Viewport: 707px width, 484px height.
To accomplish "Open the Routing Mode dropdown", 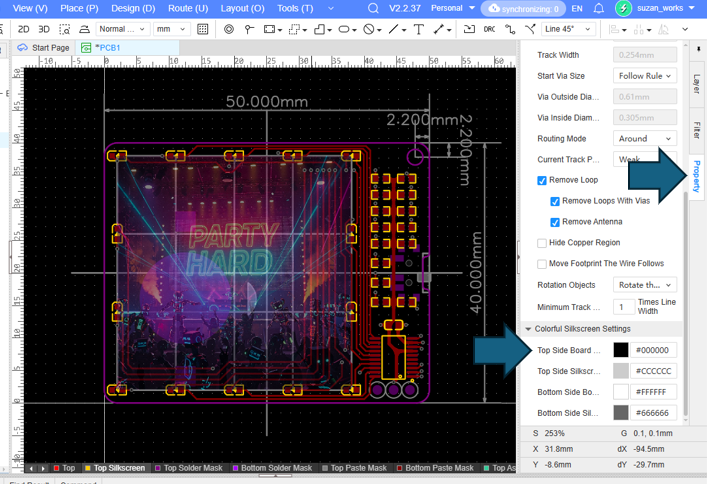I will click(x=645, y=139).
